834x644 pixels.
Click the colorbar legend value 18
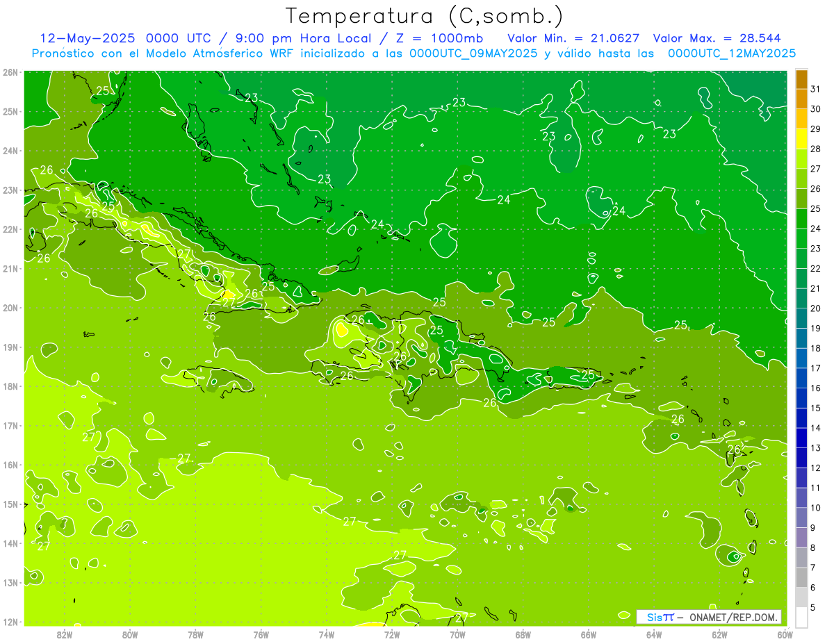coord(816,348)
